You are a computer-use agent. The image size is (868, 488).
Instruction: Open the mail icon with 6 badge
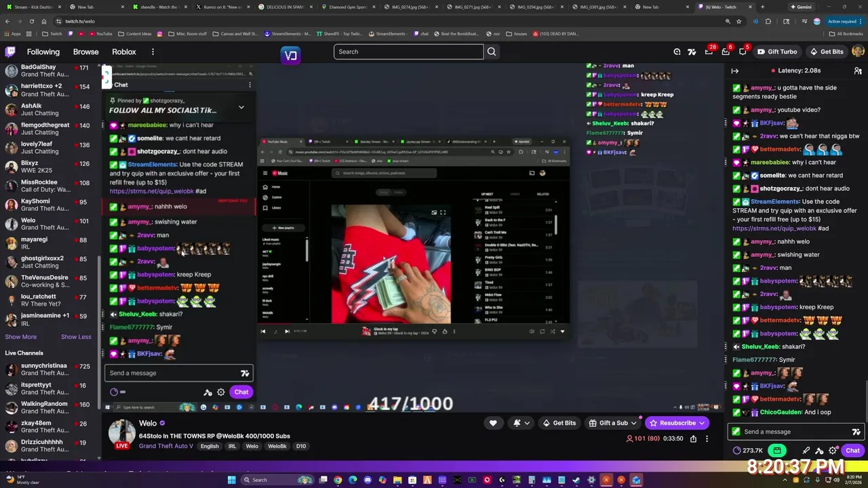(x=726, y=52)
